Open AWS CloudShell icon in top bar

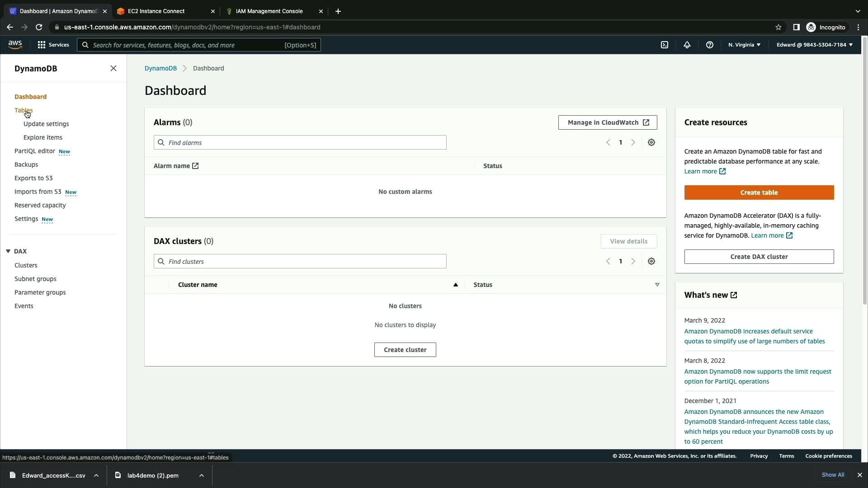(x=665, y=45)
